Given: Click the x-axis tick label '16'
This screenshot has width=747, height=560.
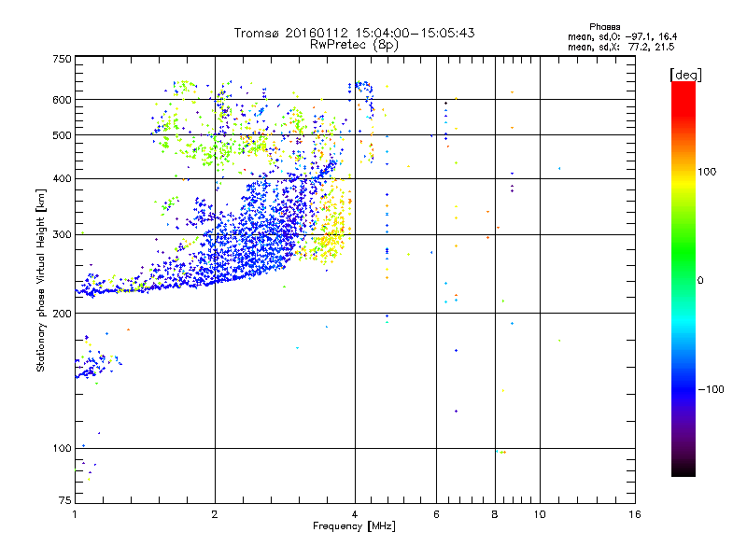Looking at the screenshot, I should pos(635,514).
